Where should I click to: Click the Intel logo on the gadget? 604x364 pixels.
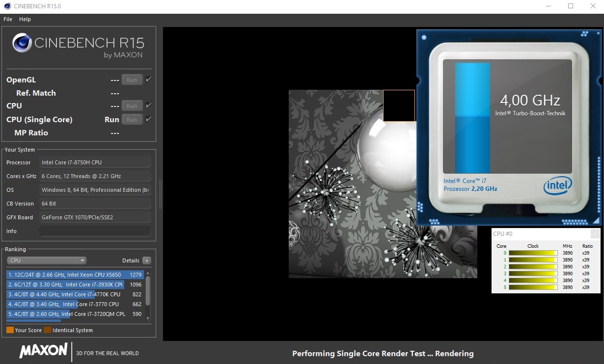tap(557, 186)
